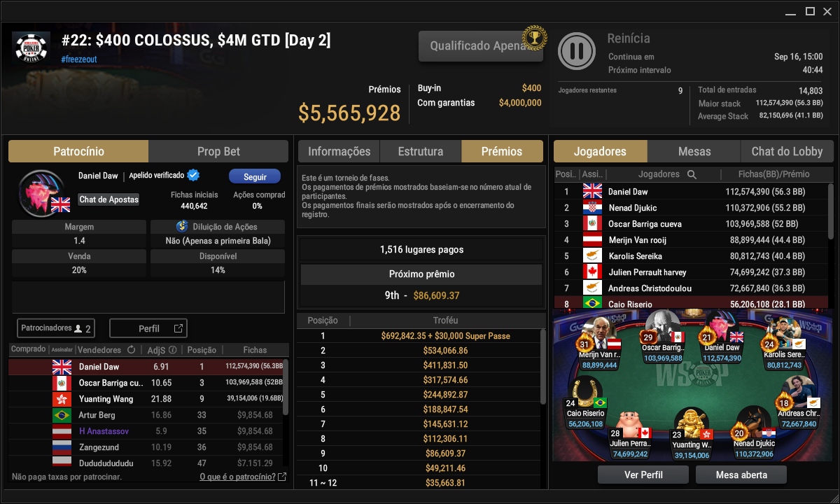
Task: Click the pause icon beside Reinicia
Action: pyautogui.click(x=577, y=51)
